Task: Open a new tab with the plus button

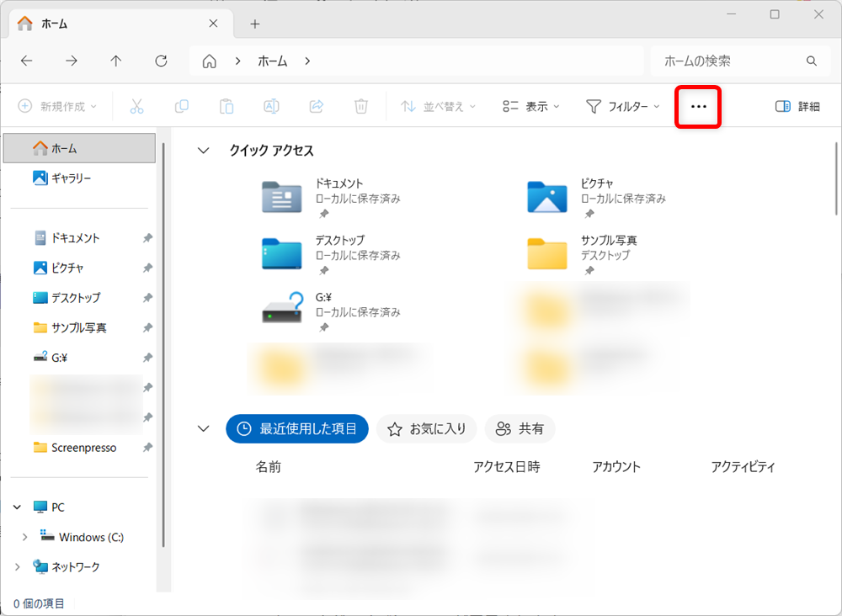Action: click(x=254, y=24)
